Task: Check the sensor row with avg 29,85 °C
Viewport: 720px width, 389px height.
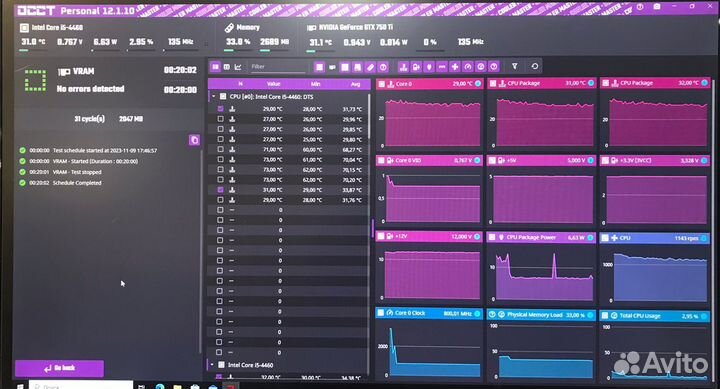Action: coord(220,129)
